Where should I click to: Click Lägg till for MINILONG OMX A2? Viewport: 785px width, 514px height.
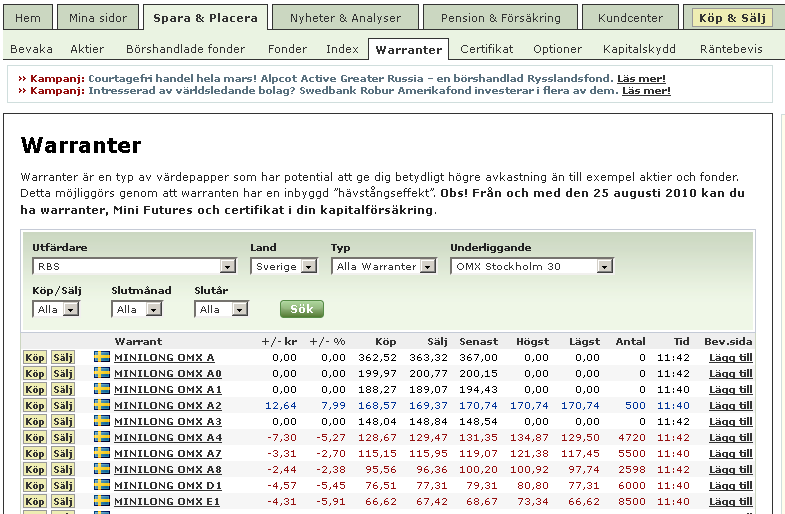click(x=730, y=405)
